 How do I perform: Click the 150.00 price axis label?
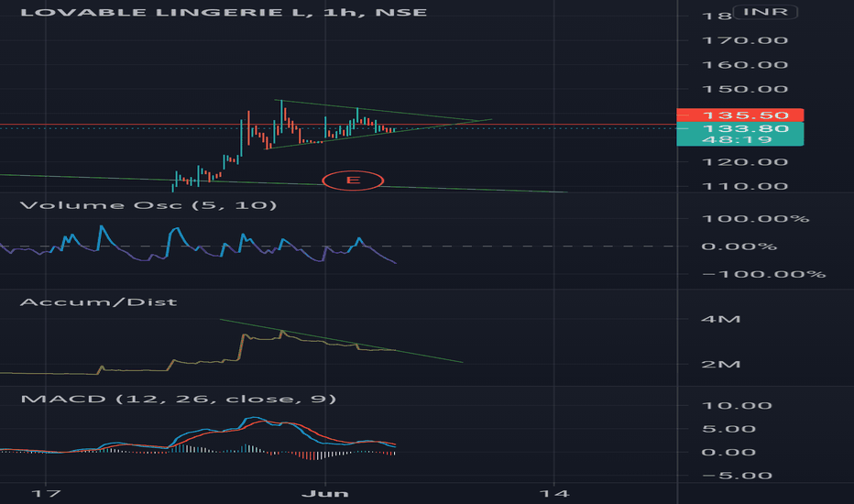coord(745,90)
